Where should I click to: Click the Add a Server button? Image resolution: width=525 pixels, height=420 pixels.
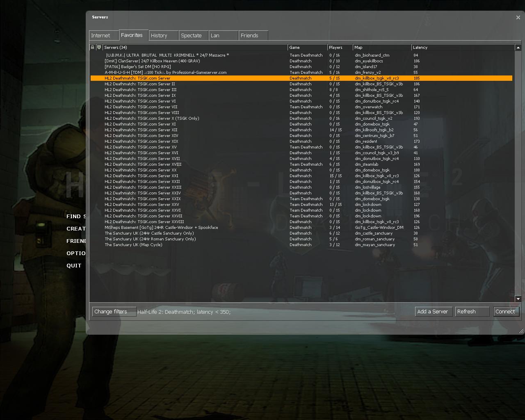pos(433,312)
